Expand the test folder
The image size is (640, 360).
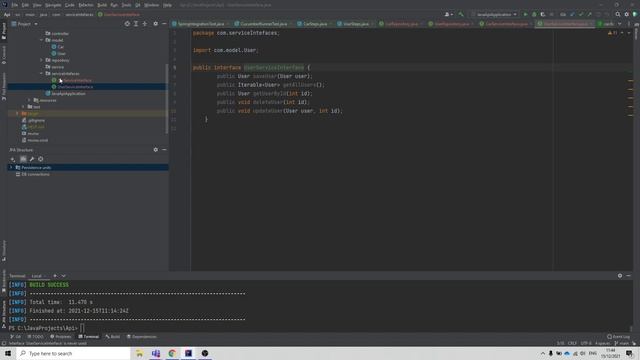[23, 107]
